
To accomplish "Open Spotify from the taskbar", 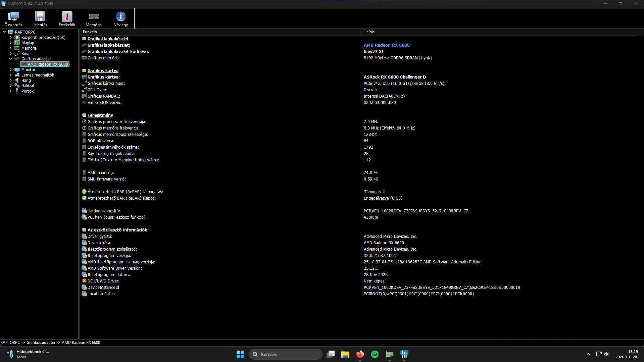I will [375, 354].
